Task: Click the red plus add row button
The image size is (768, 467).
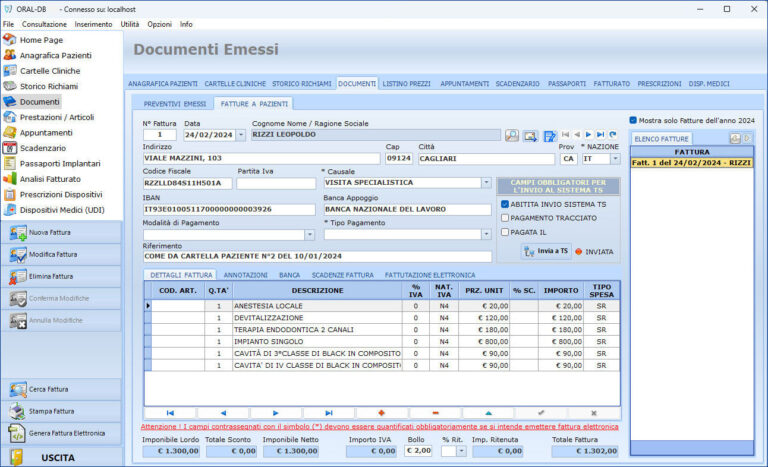Action: pos(382,412)
